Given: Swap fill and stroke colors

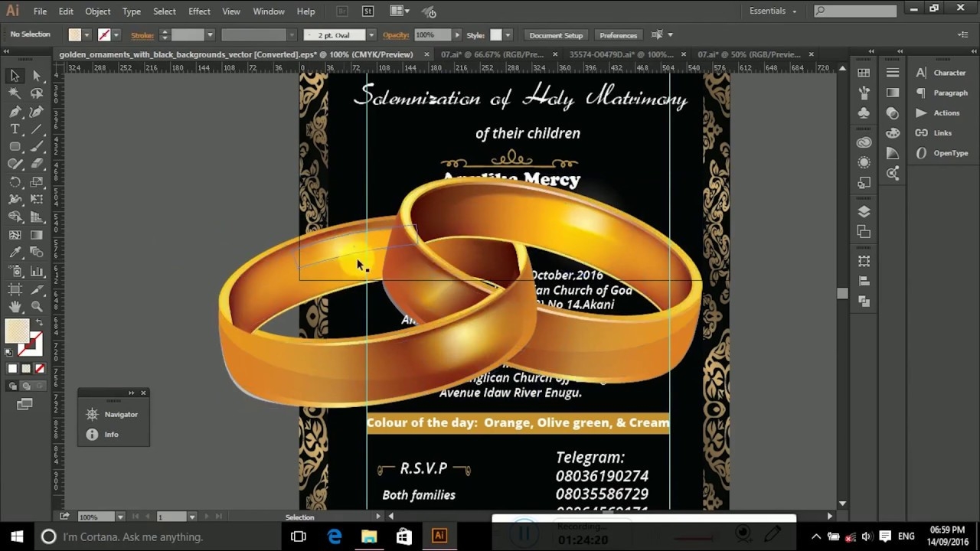Looking at the screenshot, I should pos(39,323).
